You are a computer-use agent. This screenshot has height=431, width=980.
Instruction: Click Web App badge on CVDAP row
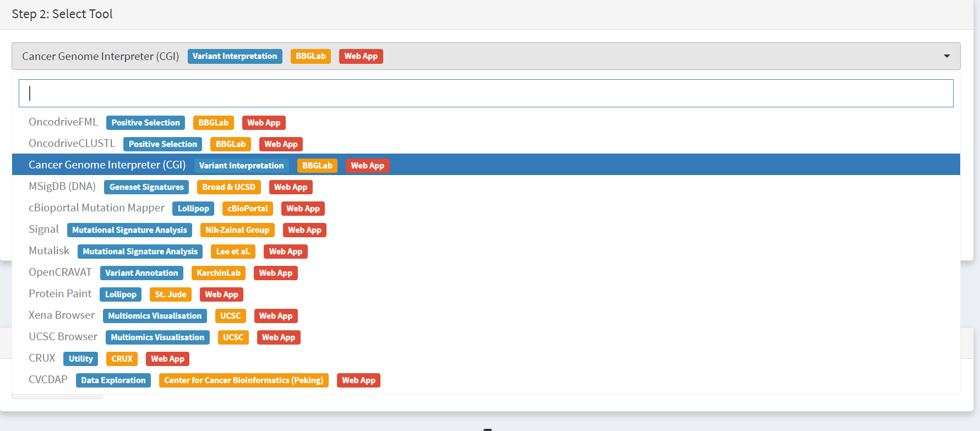358,380
